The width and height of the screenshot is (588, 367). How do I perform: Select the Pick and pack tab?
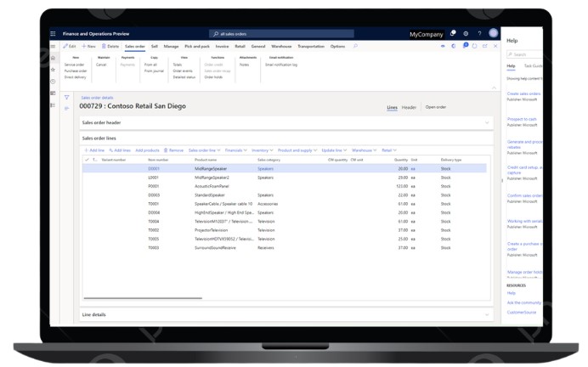click(197, 47)
